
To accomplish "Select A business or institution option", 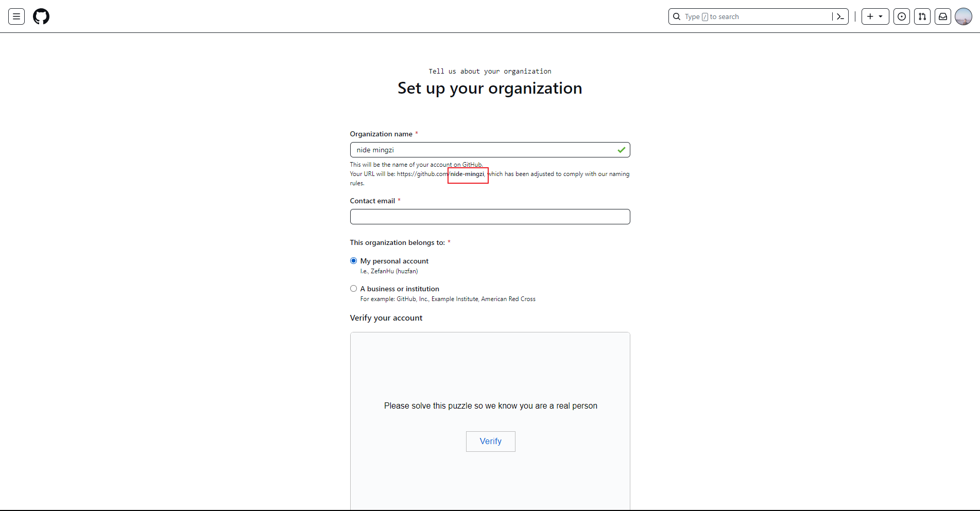I will 354,289.
